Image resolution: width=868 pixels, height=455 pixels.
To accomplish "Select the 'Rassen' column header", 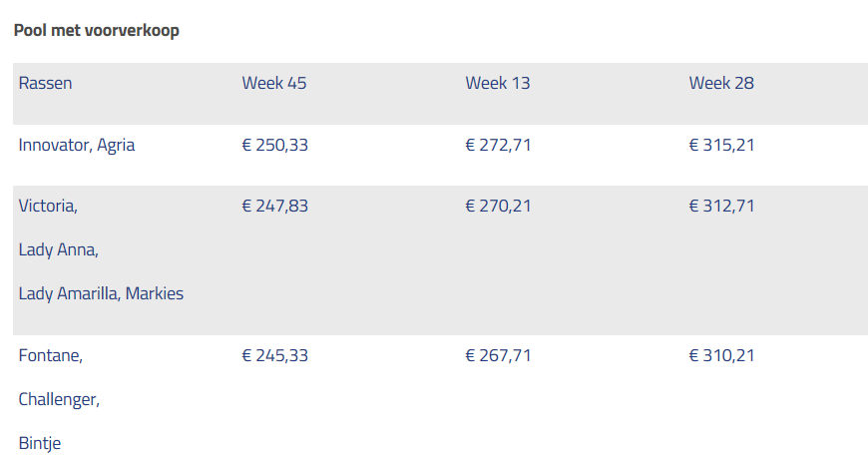I will (45, 83).
